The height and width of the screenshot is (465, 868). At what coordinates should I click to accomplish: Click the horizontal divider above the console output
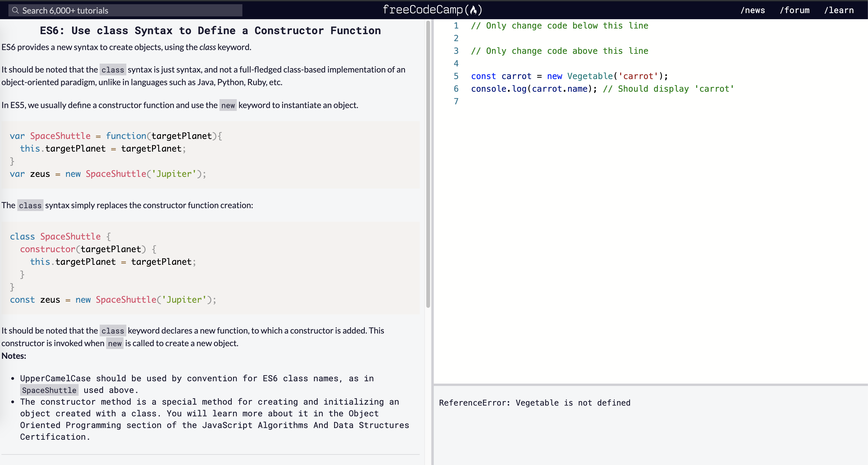coord(650,385)
